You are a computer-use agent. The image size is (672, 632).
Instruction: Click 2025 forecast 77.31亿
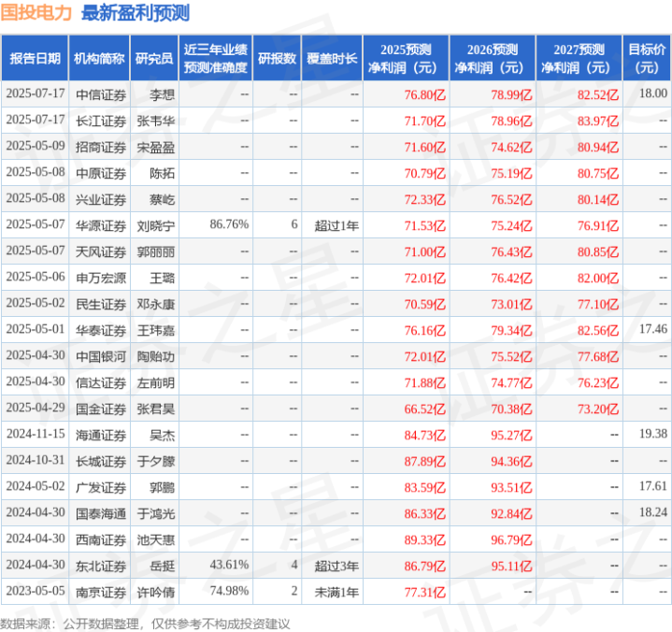424,592
